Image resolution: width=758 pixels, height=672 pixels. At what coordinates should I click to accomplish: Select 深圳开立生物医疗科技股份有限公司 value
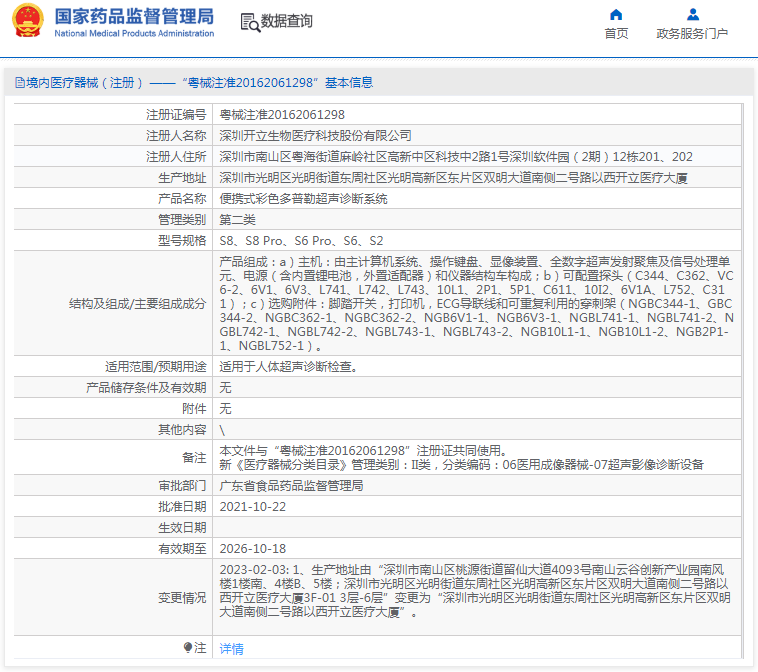pyautogui.click(x=316, y=136)
